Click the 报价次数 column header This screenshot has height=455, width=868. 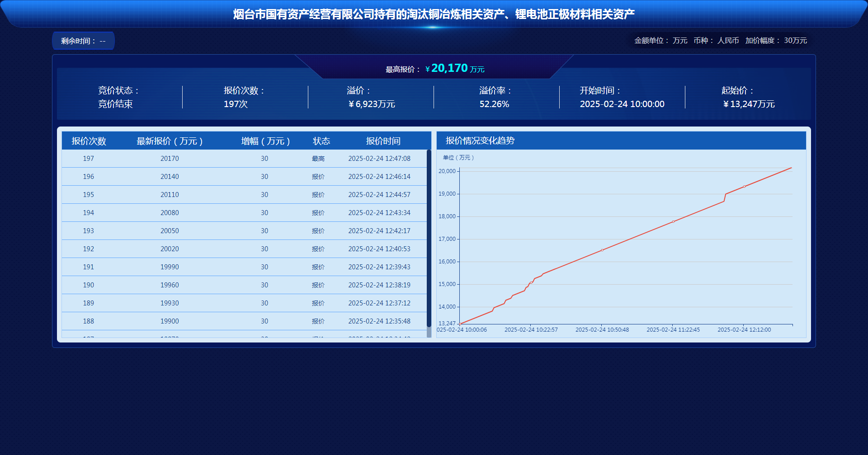(89, 141)
